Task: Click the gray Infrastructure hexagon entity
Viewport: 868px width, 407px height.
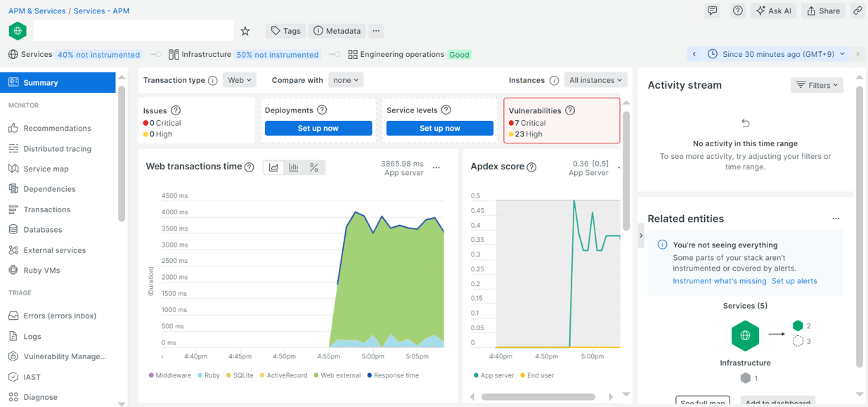Action: (x=745, y=378)
